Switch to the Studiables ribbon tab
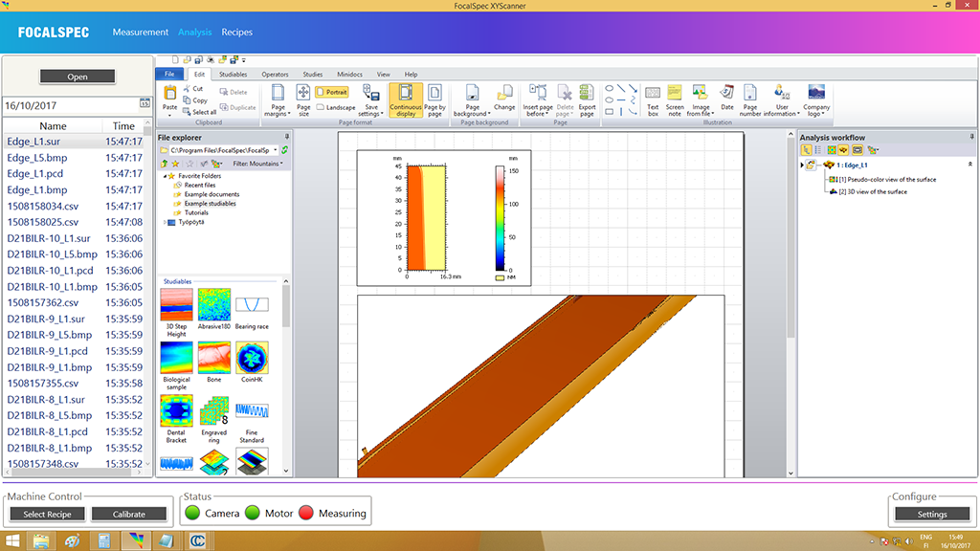 234,75
